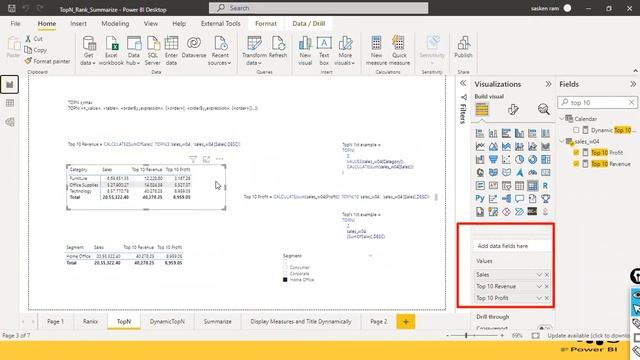The width and height of the screenshot is (640, 360).
Task: Select Home Office in Segment slicer
Action: point(285,280)
